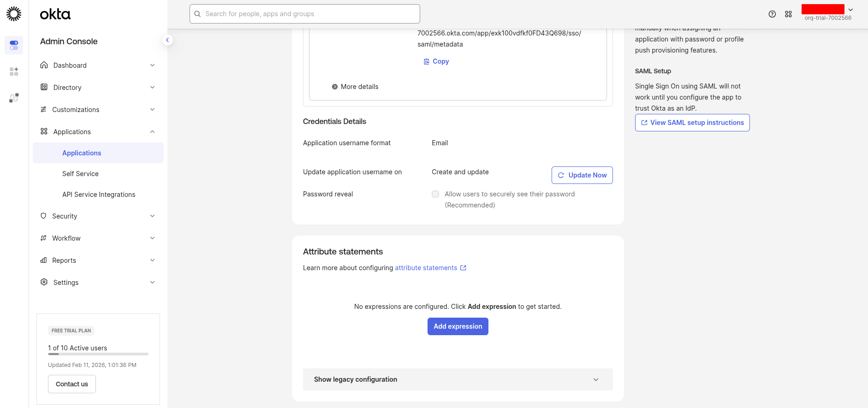This screenshot has height=408, width=868.
Task: Click the Settings gear icon
Action: (44, 282)
